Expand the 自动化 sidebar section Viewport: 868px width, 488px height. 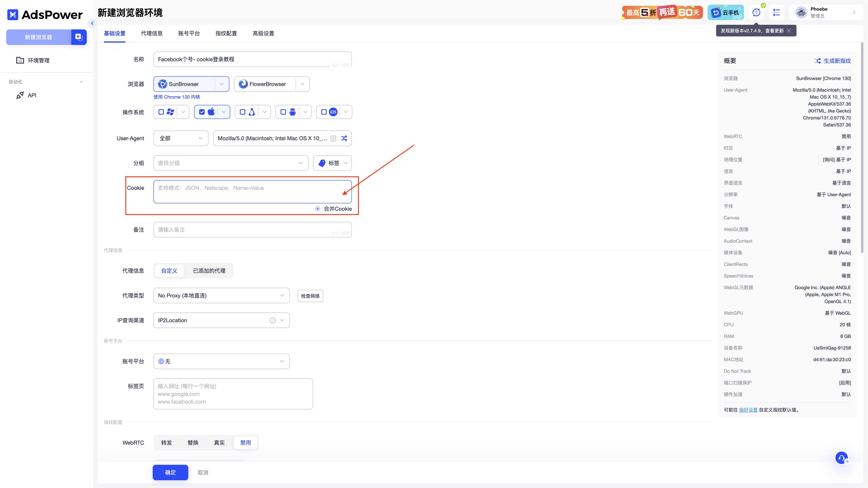point(81,82)
